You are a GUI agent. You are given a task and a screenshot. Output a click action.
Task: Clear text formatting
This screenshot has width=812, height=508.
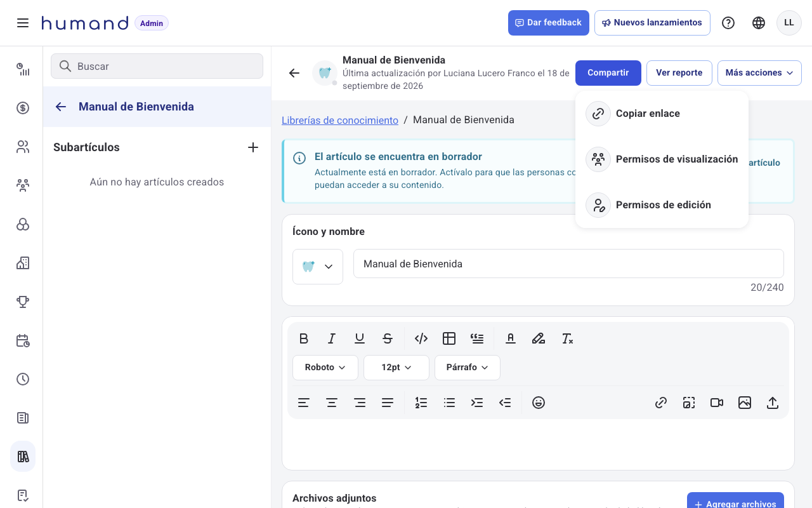click(x=567, y=338)
